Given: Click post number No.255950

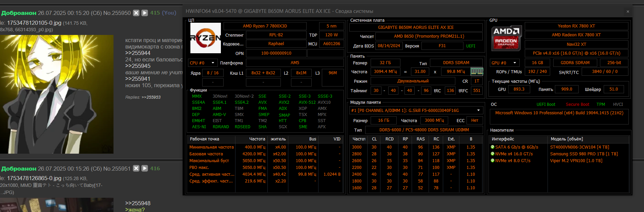Looking at the screenshot, I should (117, 13).
